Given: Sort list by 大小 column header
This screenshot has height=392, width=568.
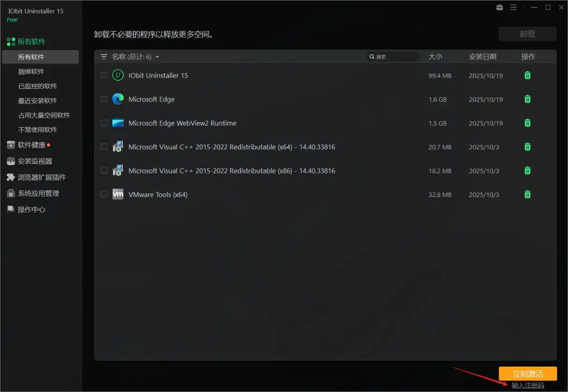Looking at the screenshot, I should pos(435,56).
